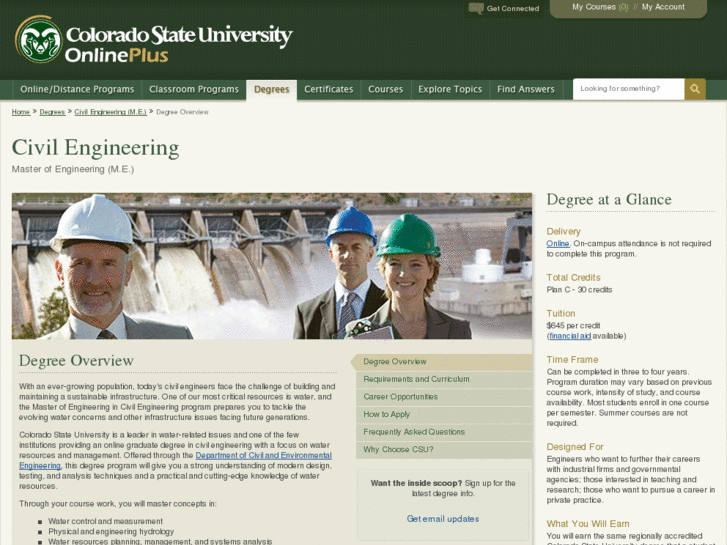Open How to Apply section
The image size is (727, 545).
pyautogui.click(x=444, y=415)
